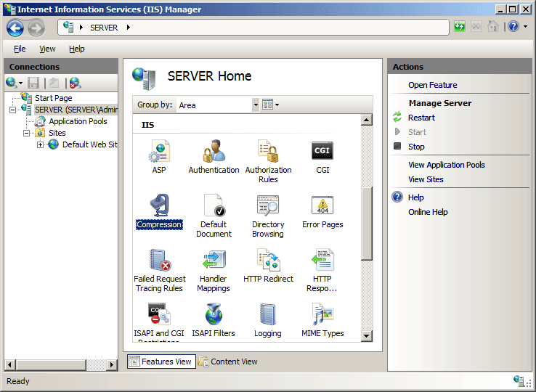Select Application Pools in the tree
The height and width of the screenshot is (392, 536).
[x=78, y=121]
